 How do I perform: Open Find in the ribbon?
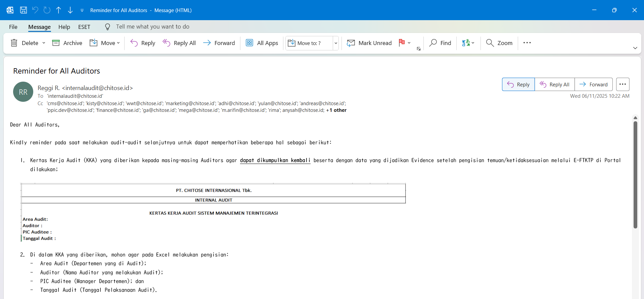(440, 43)
